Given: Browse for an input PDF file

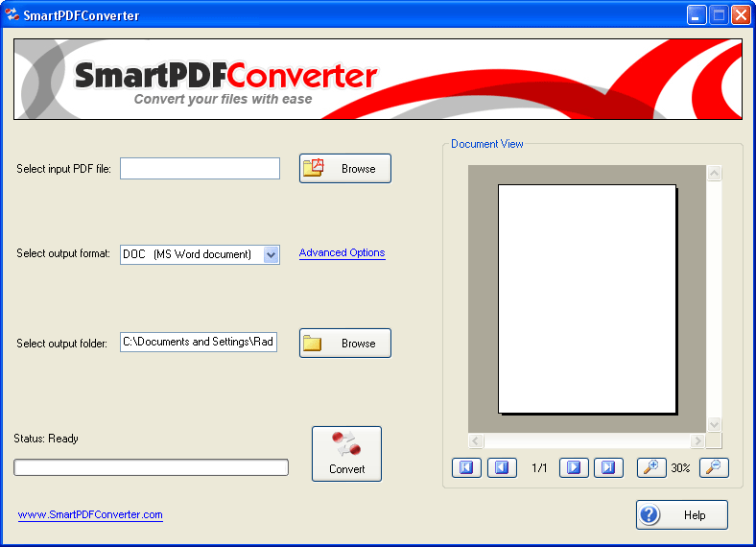Looking at the screenshot, I should tap(345, 168).
